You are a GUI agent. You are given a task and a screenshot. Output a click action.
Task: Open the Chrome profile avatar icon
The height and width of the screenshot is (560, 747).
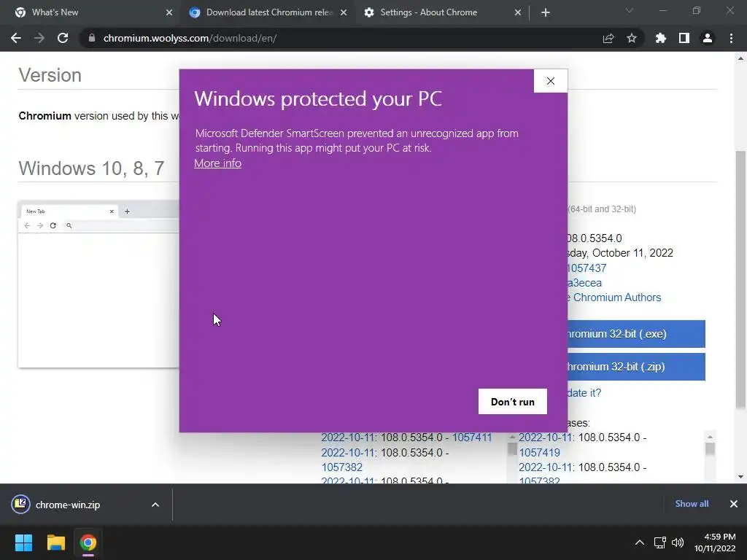tap(708, 38)
